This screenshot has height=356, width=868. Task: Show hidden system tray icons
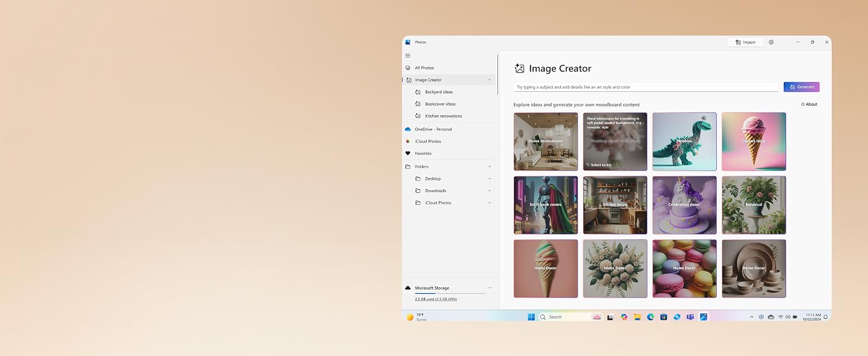click(x=752, y=317)
